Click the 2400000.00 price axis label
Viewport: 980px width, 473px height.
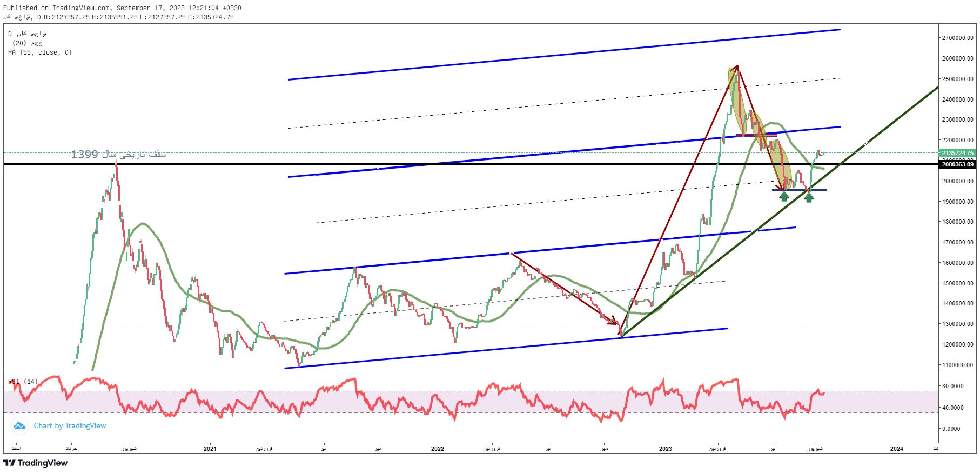[x=957, y=99]
